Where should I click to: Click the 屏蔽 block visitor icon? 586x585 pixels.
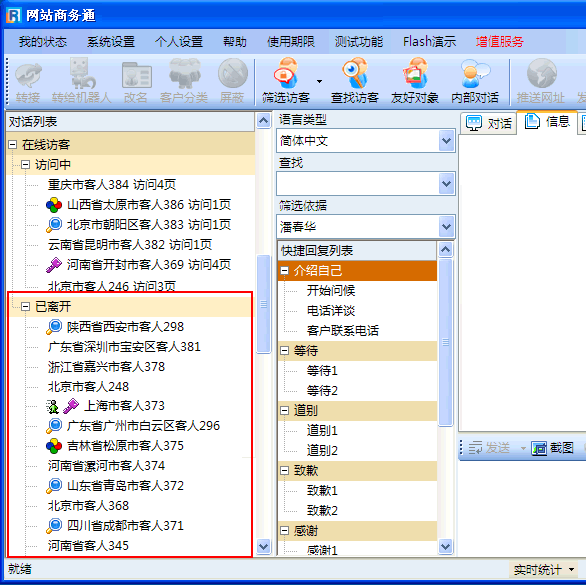pos(232,73)
